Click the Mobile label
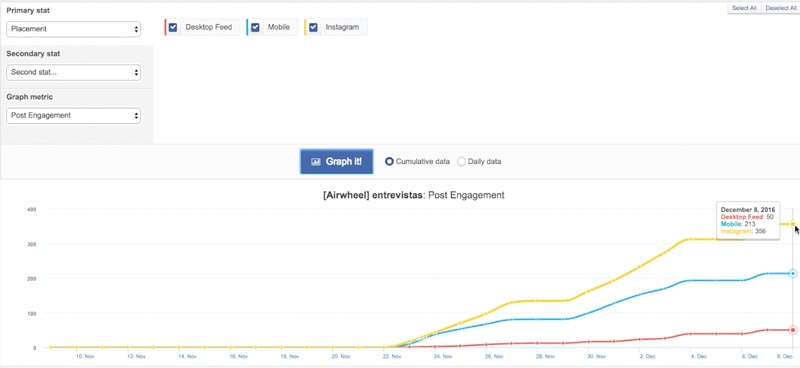The height and width of the screenshot is (368, 800). click(x=279, y=27)
